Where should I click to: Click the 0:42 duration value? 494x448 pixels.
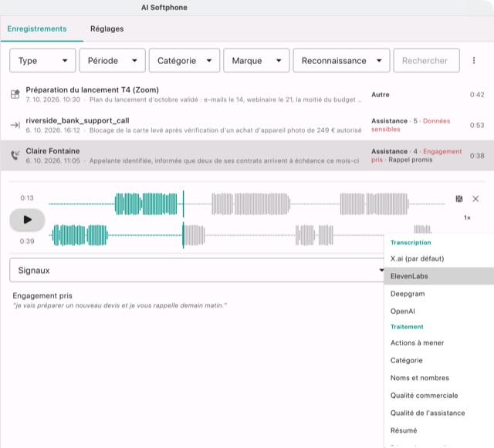tap(477, 94)
